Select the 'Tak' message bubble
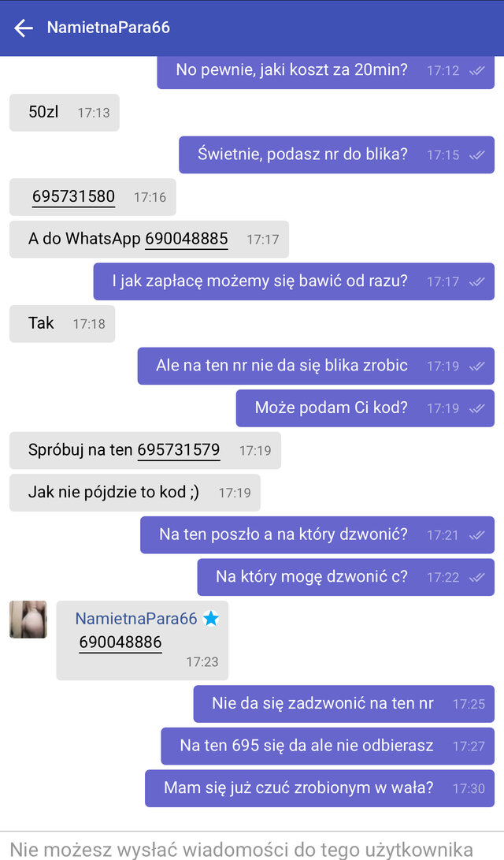The height and width of the screenshot is (860, 504). 62,324
